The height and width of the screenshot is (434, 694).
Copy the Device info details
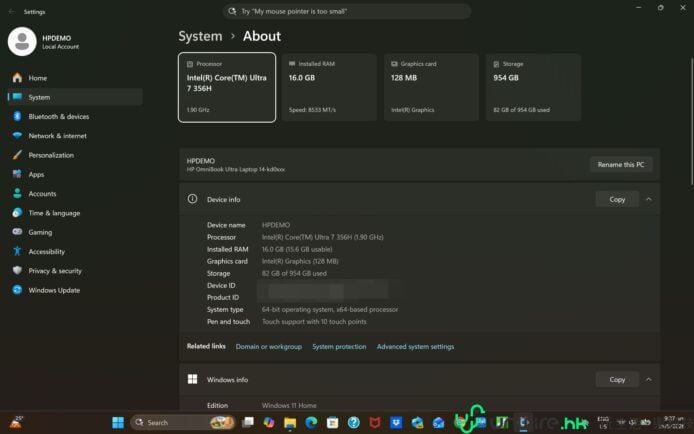[617, 199]
